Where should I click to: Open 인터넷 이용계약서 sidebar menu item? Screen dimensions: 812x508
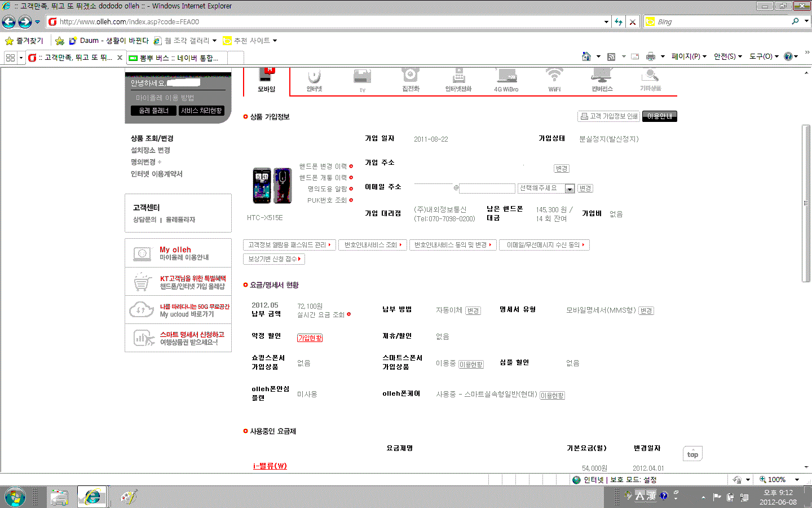(157, 174)
